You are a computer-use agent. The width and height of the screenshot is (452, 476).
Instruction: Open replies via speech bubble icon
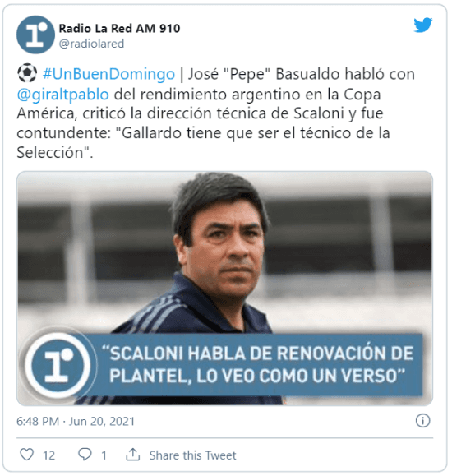[x=85, y=455]
